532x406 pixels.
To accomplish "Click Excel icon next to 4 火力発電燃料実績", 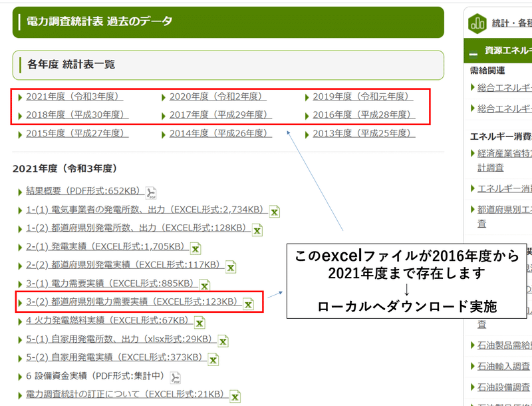I will [x=198, y=323].
